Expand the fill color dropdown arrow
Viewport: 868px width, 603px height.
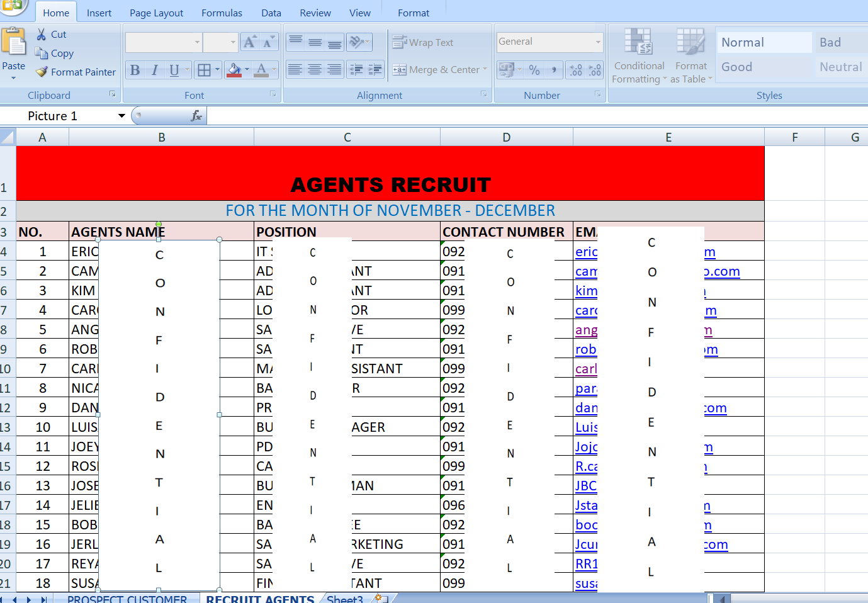point(247,70)
